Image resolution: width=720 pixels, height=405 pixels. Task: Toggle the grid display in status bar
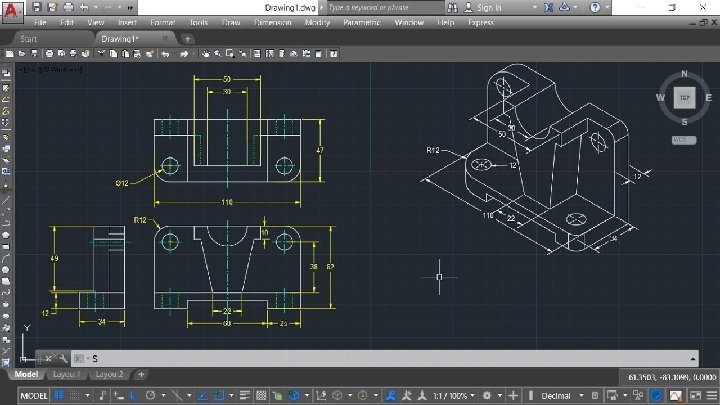61,395
